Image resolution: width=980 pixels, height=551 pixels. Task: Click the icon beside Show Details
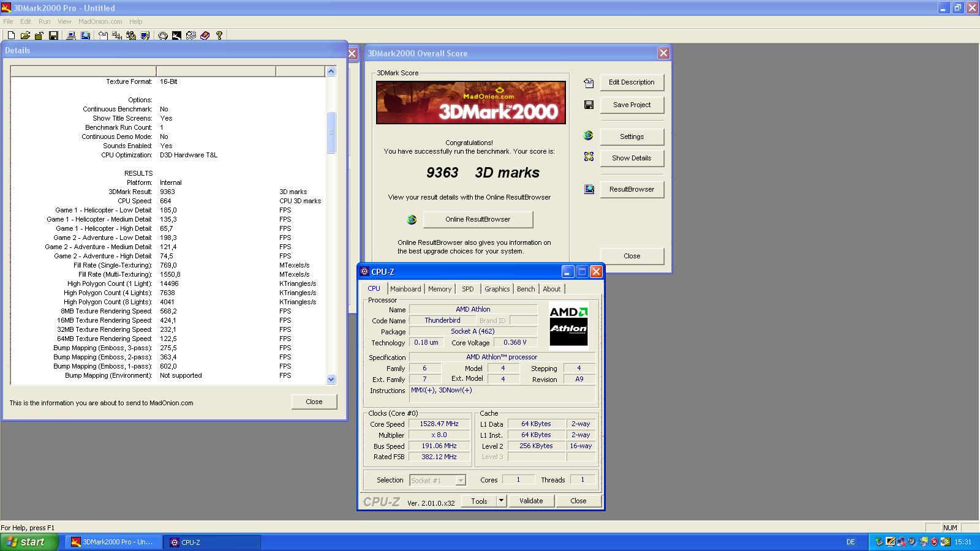589,157
